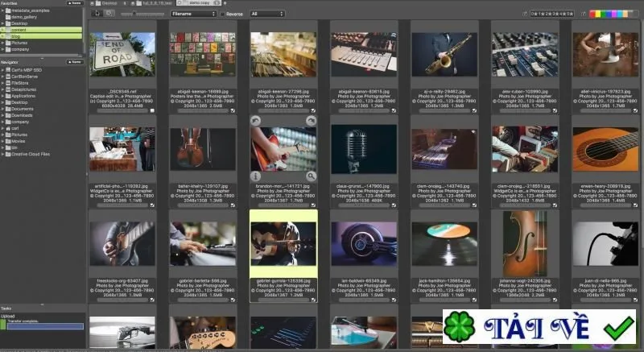Rotate hovered guitar thumbnail clockwise
The width and height of the screenshot is (644, 352).
312,120
